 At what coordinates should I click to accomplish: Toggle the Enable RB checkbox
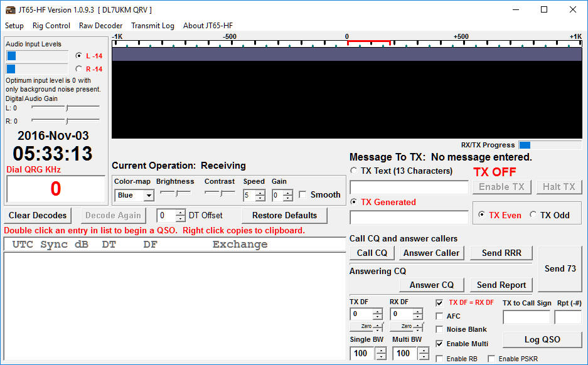point(439,359)
